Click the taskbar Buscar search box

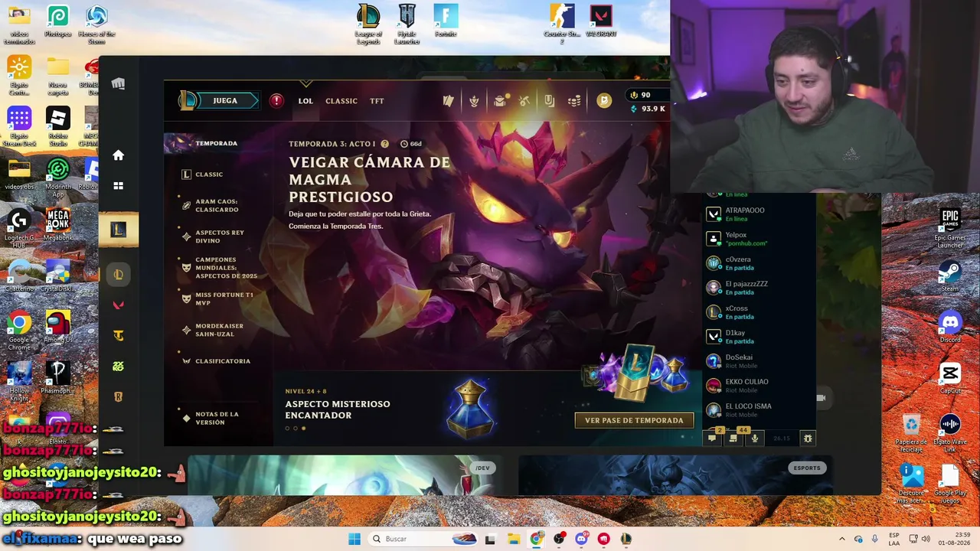[422, 539]
